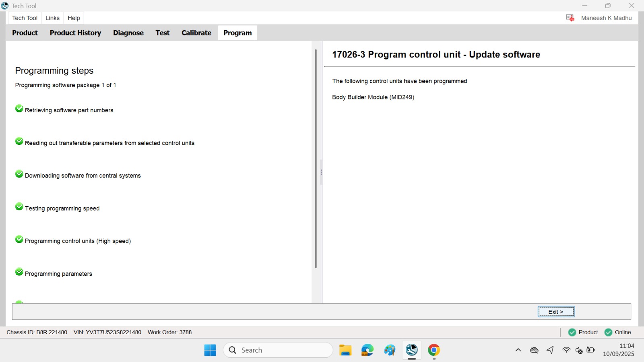Open File Explorer from taskbar
Image resolution: width=644 pixels, height=362 pixels.
pos(345,350)
